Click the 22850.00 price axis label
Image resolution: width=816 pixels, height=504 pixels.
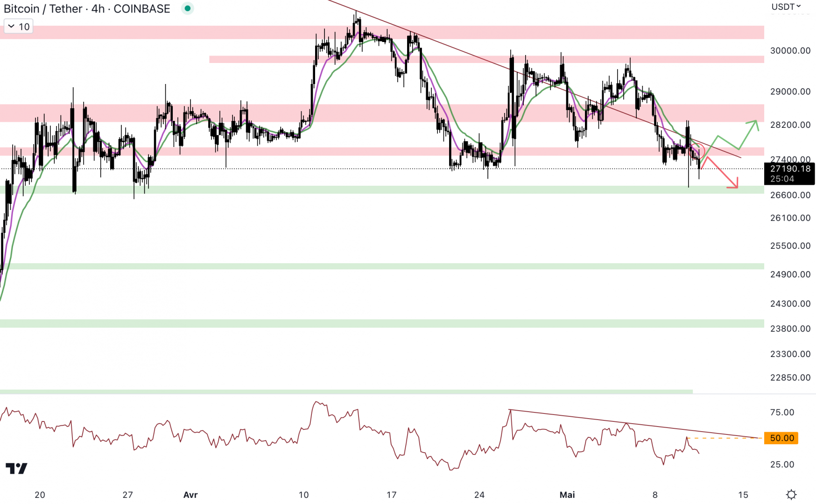coord(790,378)
